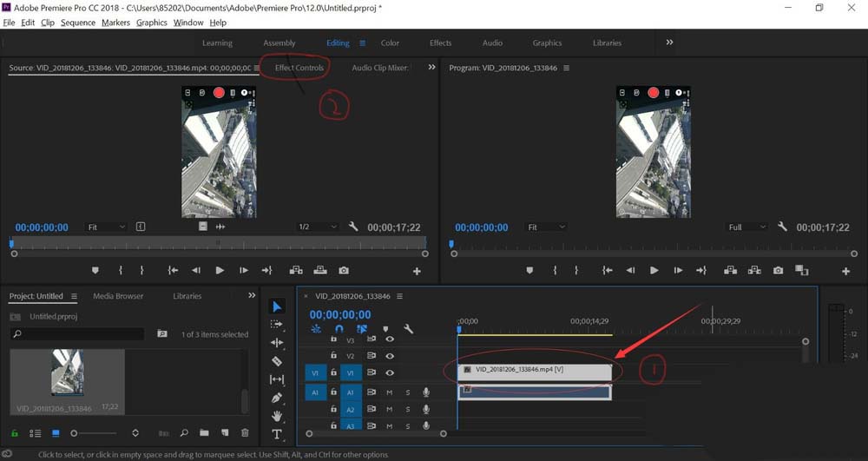Image resolution: width=868 pixels, height=461 pixels.
Task: Play video in Program monitor
Action: click(x=654, y=271)
